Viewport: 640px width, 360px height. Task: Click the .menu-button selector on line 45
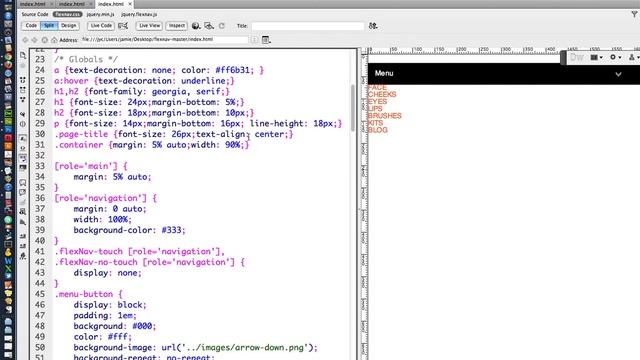[x=84, y=294]
